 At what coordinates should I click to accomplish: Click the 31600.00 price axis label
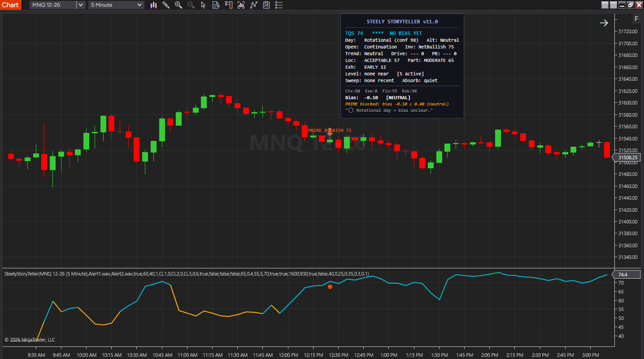[628, 103]
